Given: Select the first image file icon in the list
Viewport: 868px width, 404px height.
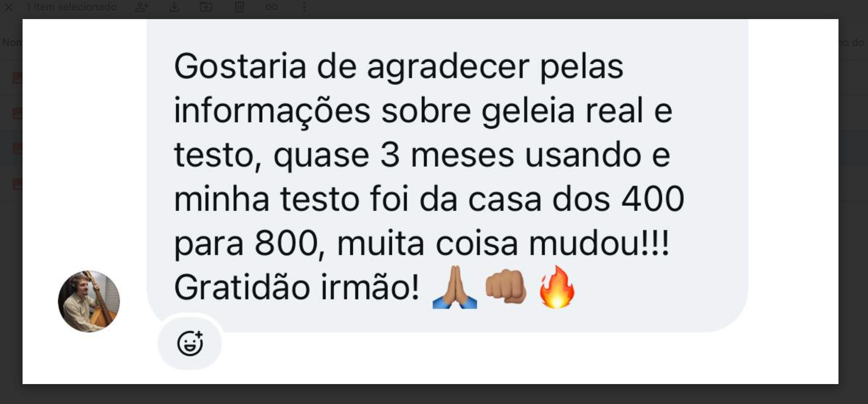Looking at the screenshot, I should [x=17, y=78].
